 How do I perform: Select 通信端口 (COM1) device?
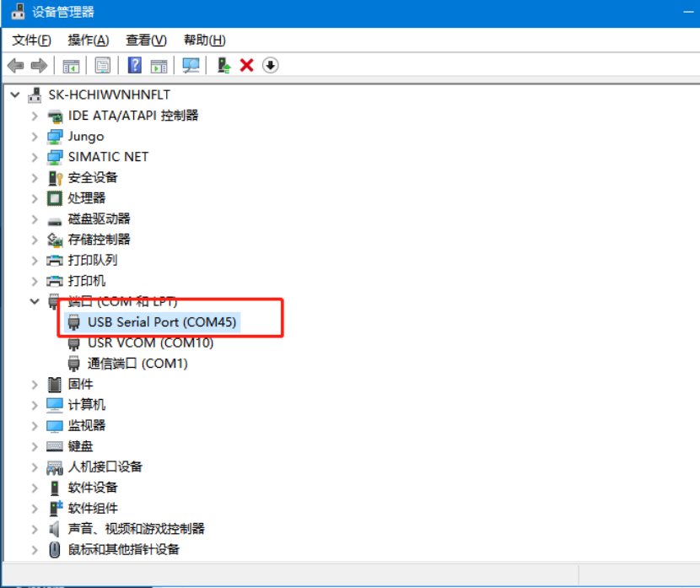pyautogui.click(x=137, y=364)
